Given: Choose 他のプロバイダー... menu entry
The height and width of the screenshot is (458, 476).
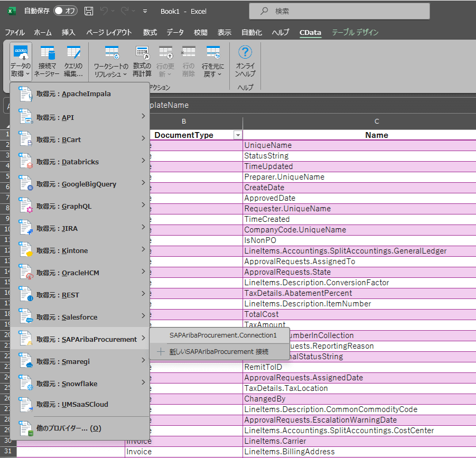Looking at the screenshot, I should (80, 428).
